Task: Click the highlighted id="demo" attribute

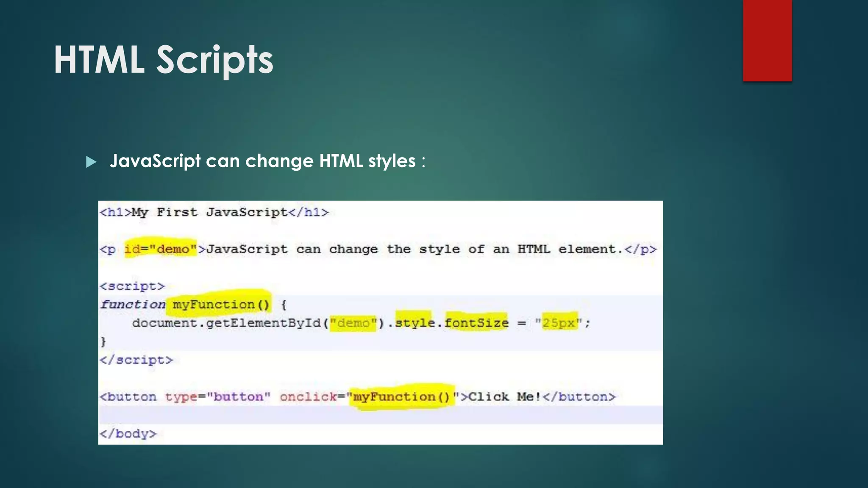Action: (161, 249)
